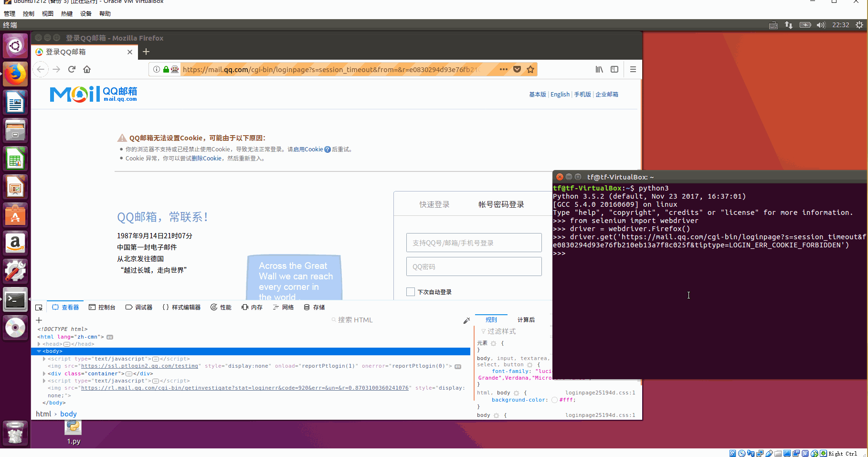Select the 帐号密码登录 login tab
The width and height of the screenshot is (868, 457).
tap(501, 204)
